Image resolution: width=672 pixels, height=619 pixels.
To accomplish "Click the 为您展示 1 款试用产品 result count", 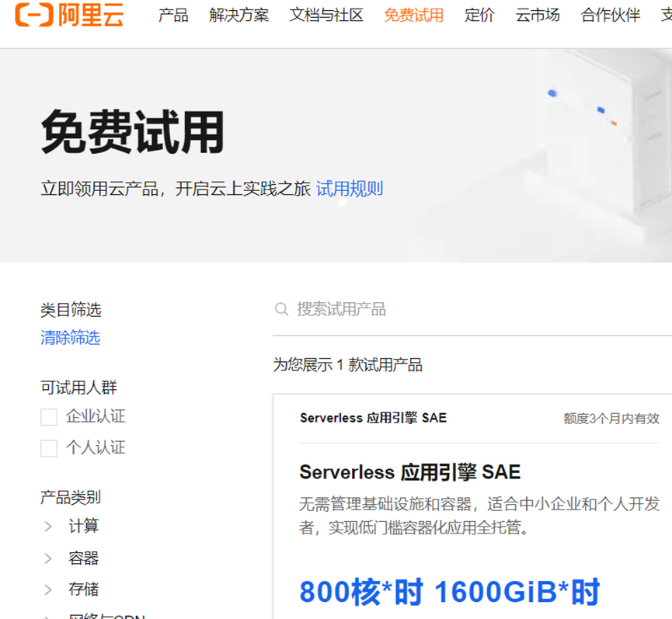I will [347, 365].
